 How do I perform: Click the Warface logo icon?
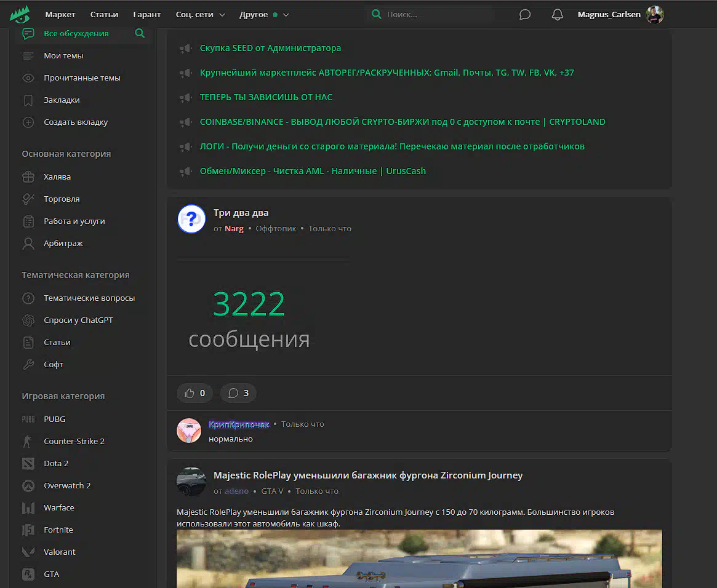28,507
